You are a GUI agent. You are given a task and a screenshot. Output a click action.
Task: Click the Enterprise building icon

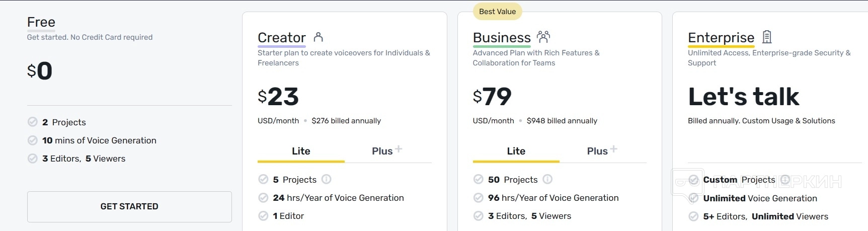point(767,37)
